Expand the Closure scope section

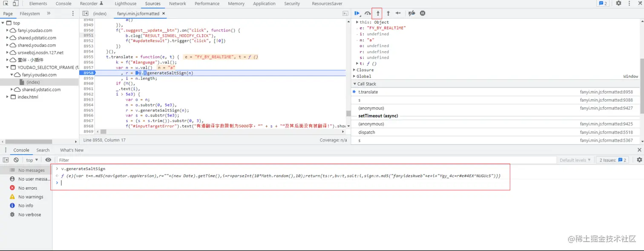(x=354, y=70)
